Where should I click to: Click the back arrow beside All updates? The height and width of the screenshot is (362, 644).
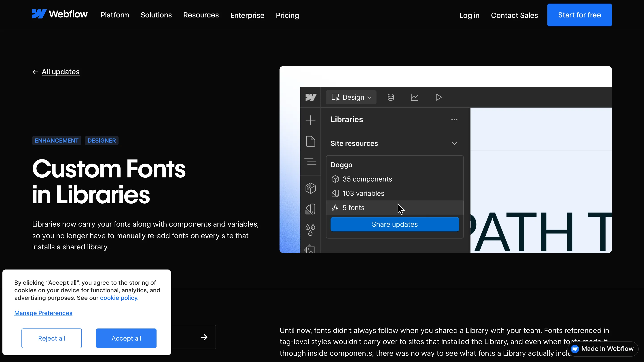(x=35, y=72)
